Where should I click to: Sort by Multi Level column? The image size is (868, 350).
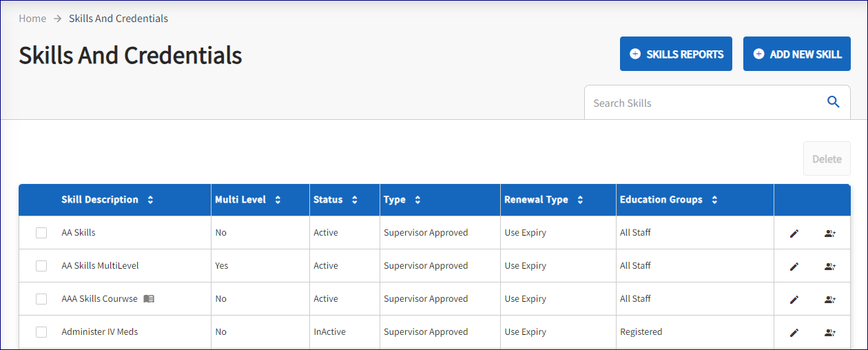[278, 200]
